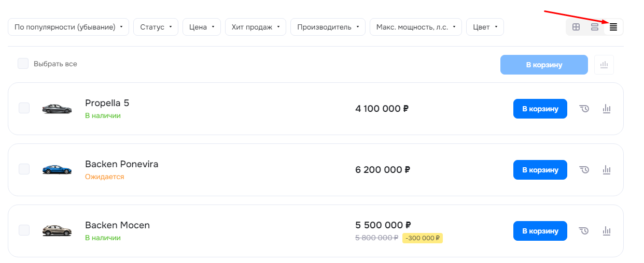644x263 pixels.
Task: Click the crossed-out '5 800 000 ₽' old price
Action: (377, 238)
